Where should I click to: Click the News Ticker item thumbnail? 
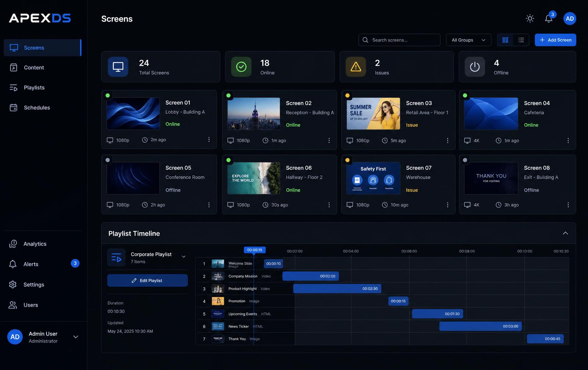(218, 326)
